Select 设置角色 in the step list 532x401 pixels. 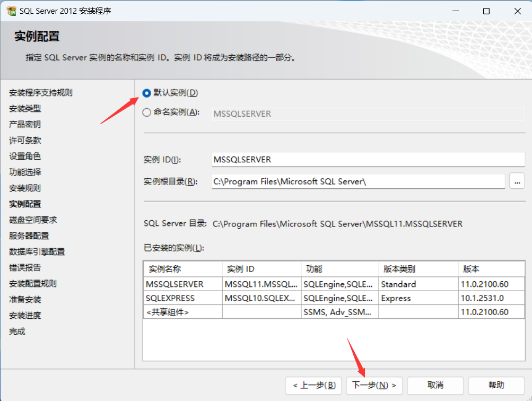25,156
